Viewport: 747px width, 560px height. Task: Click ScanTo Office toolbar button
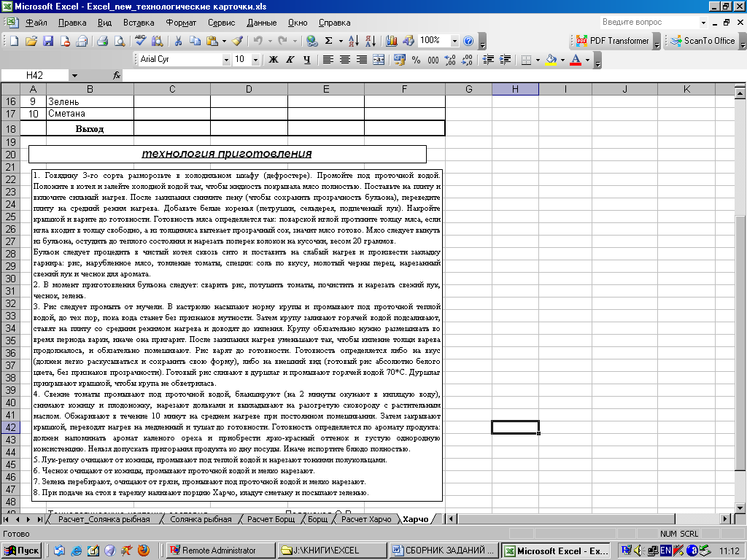coord(703,41)
